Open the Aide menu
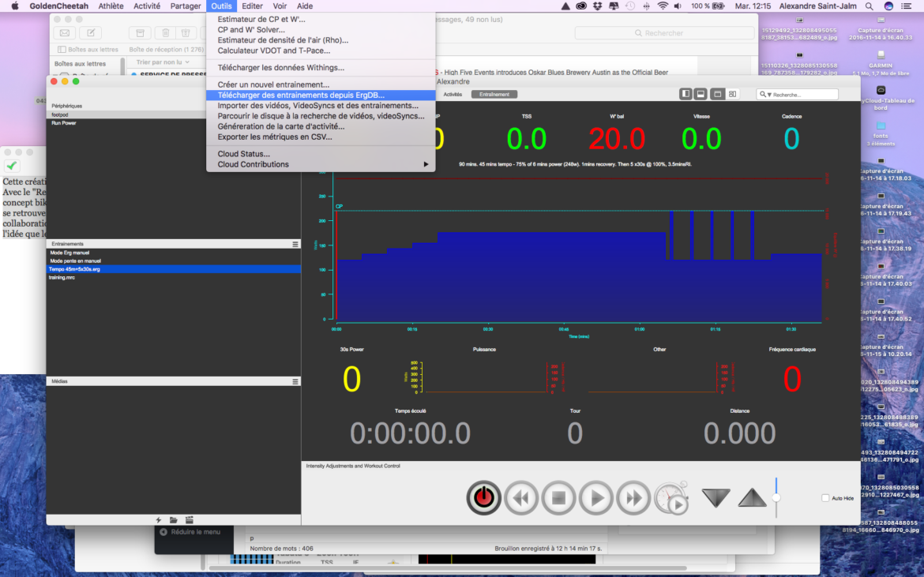The image size is (924, 577). tap(305, 6)
